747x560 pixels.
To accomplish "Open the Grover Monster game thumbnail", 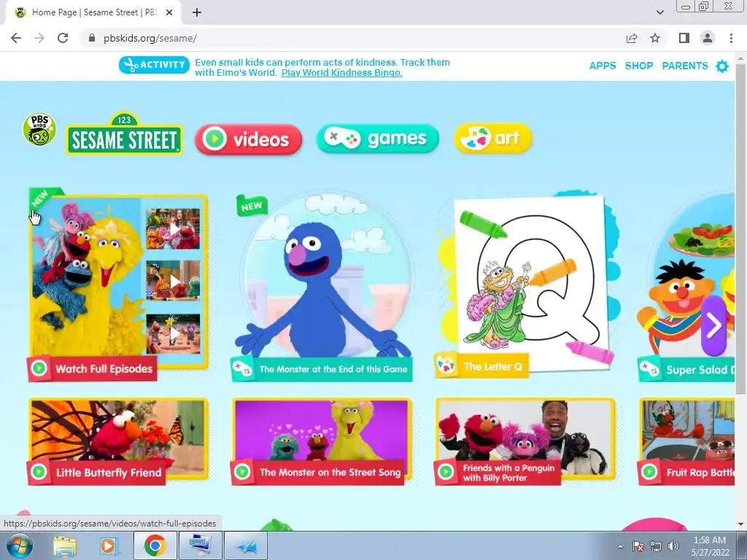I will (x=323, y=276).
